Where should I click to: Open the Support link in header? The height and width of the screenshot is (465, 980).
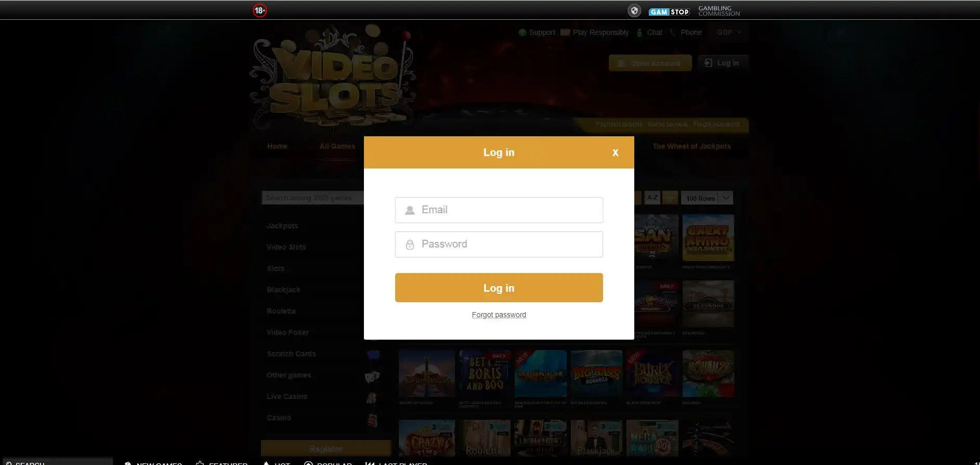click(537, 32)
